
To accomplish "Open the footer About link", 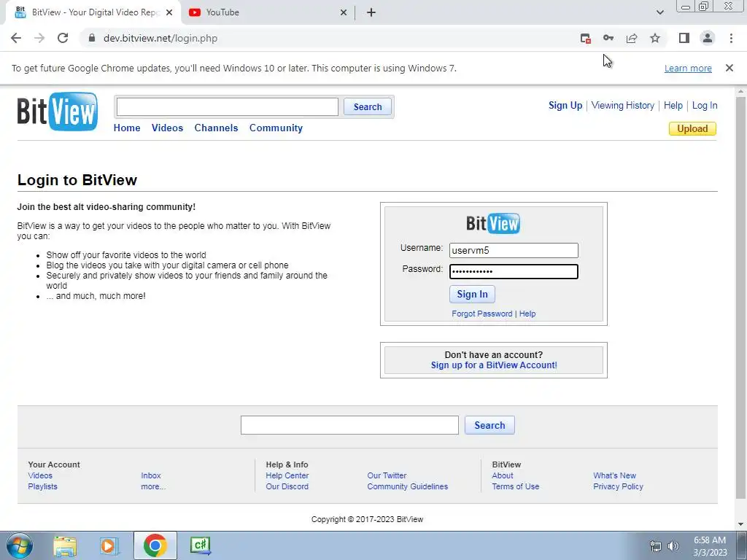I will pos(503,475).
